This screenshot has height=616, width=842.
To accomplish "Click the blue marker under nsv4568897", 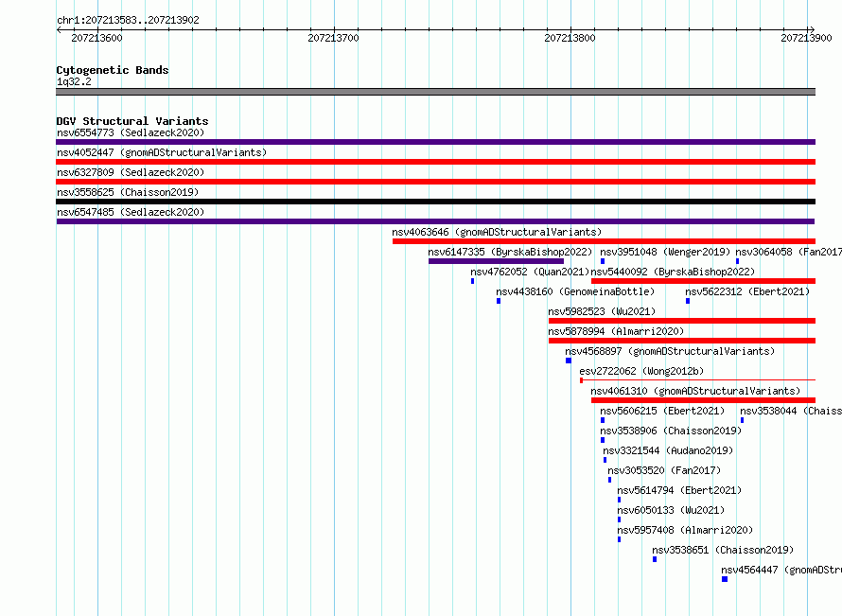I will [x=569, y=361].
